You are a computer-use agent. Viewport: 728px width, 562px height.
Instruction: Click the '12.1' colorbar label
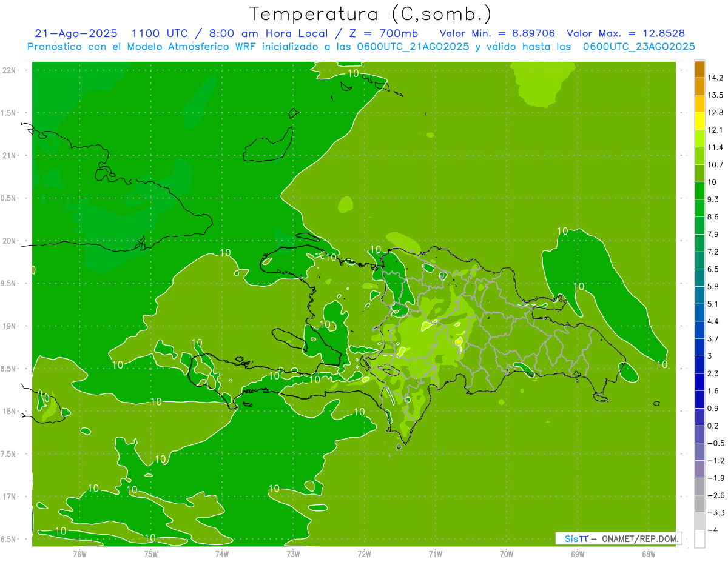pos(716,130)
